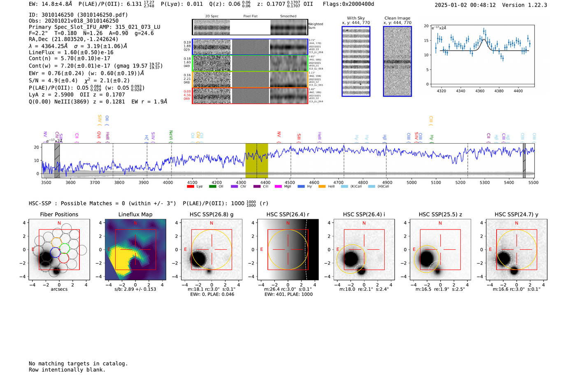
Task: Click the HSC-SSP Possible Matches line
Action: pos(149,203)
